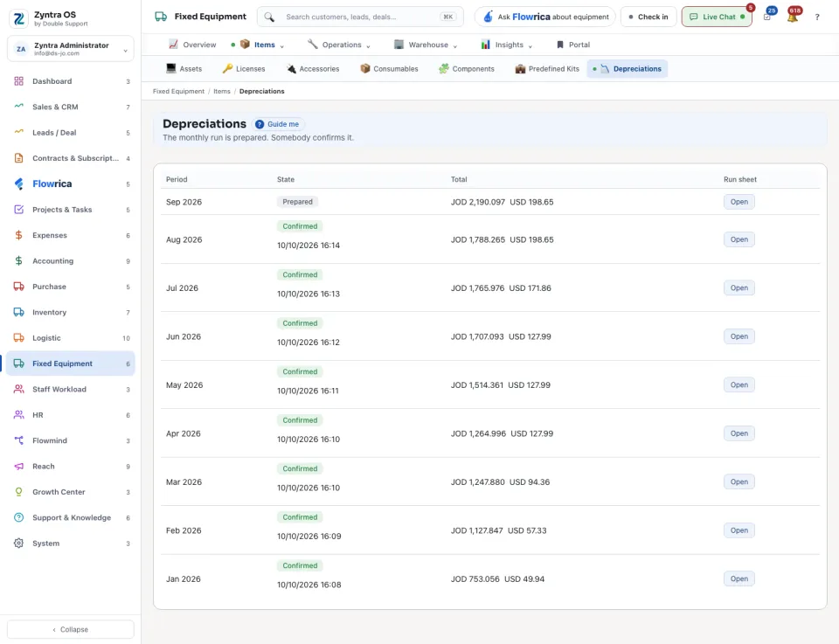Click the Purchase truck icon in sidebar
Viewport: 839px width, 644px height.
tap(18, 287)
